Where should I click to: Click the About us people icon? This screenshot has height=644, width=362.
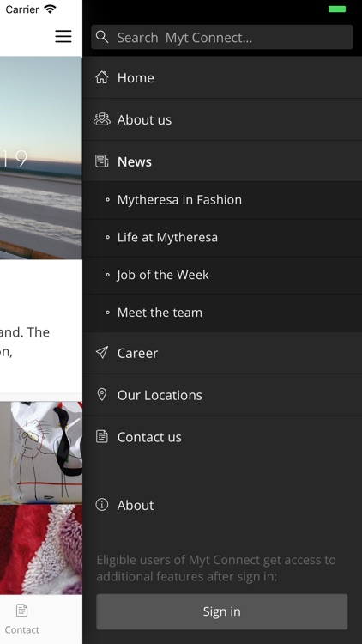pos(102,119)
